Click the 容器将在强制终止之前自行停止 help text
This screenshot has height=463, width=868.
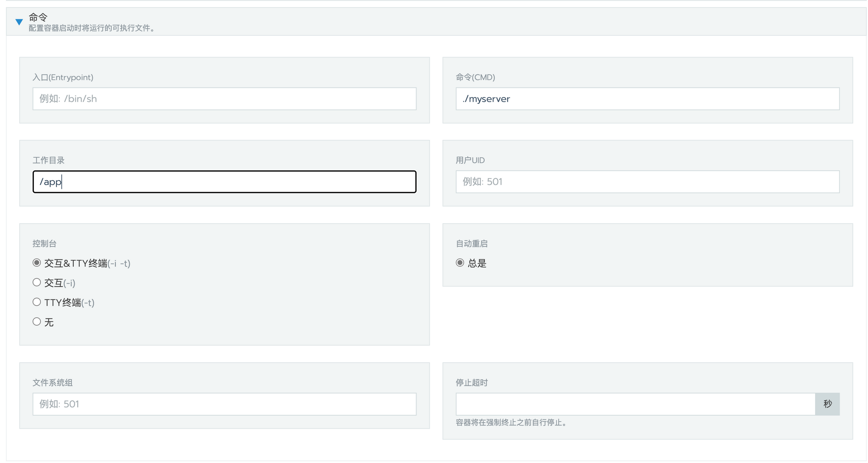512,423
